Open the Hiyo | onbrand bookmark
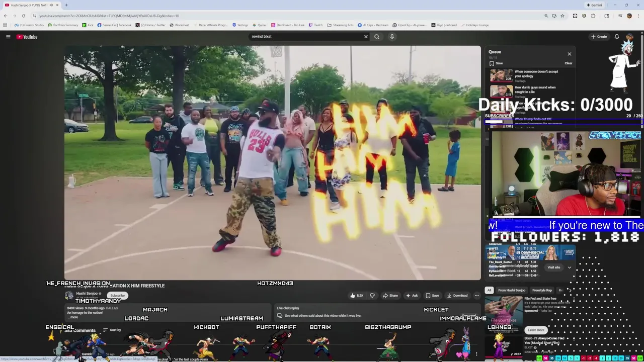 444,25
